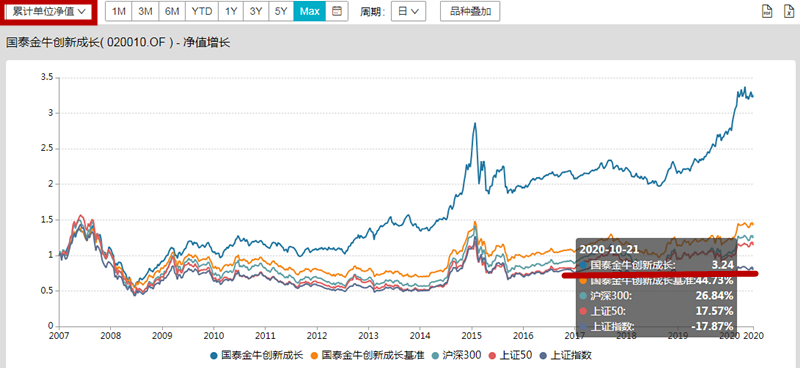The height and width of the screenshot is (368, 800).
Task: Click the 2007 label on the x-axis
Action: (x=59, y=335)
